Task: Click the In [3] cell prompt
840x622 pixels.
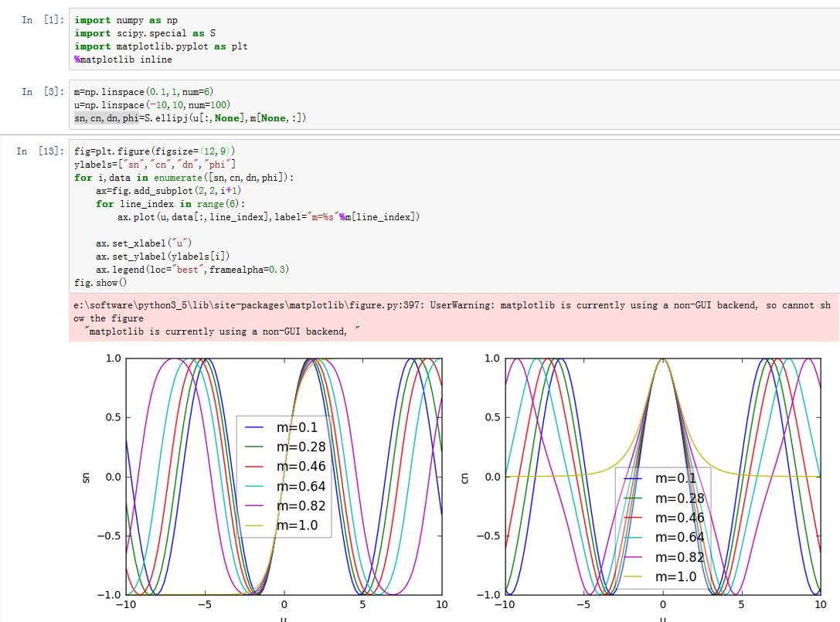Action: (43, 92)
